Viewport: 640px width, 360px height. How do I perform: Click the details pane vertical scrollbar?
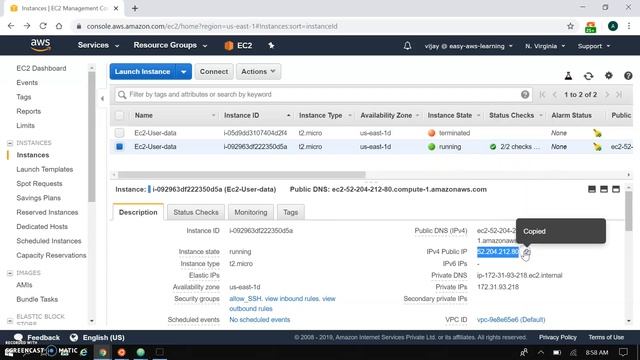click(x=629, y=210)
